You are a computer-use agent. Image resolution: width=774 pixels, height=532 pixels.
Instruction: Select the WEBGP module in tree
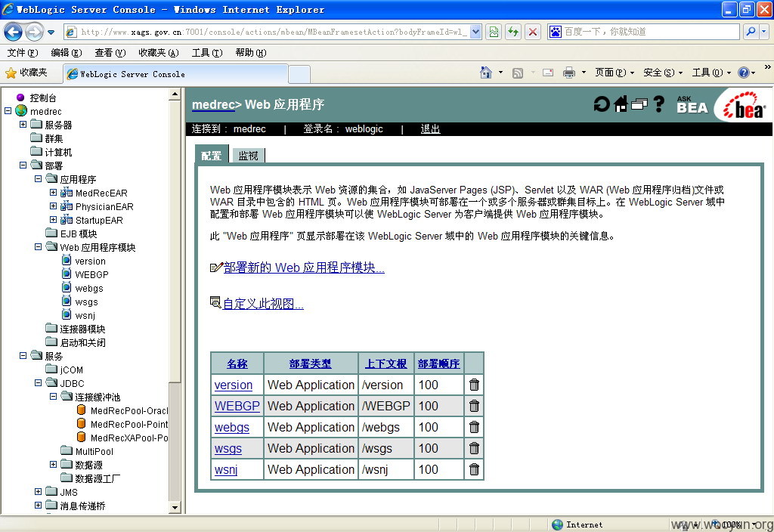point(85,274)
